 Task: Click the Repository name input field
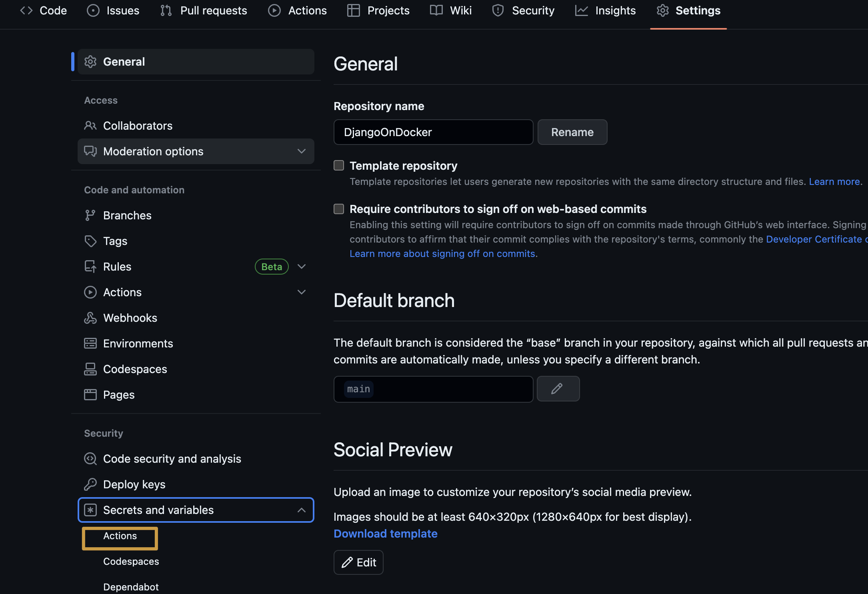433,132
